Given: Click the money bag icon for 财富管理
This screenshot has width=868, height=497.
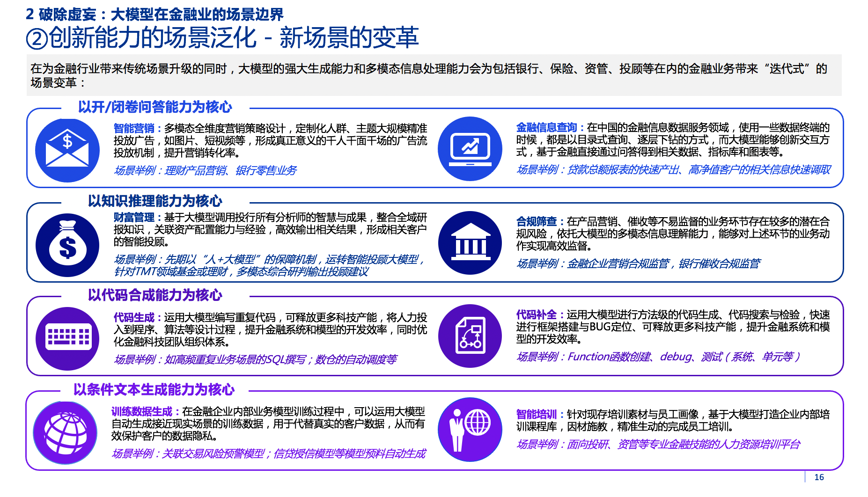Looking at the screenshot, I should coord(67,245).
